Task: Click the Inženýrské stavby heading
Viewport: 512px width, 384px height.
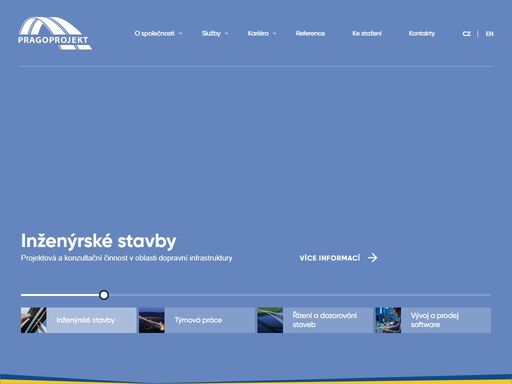Action: click(x=98, y=241)
